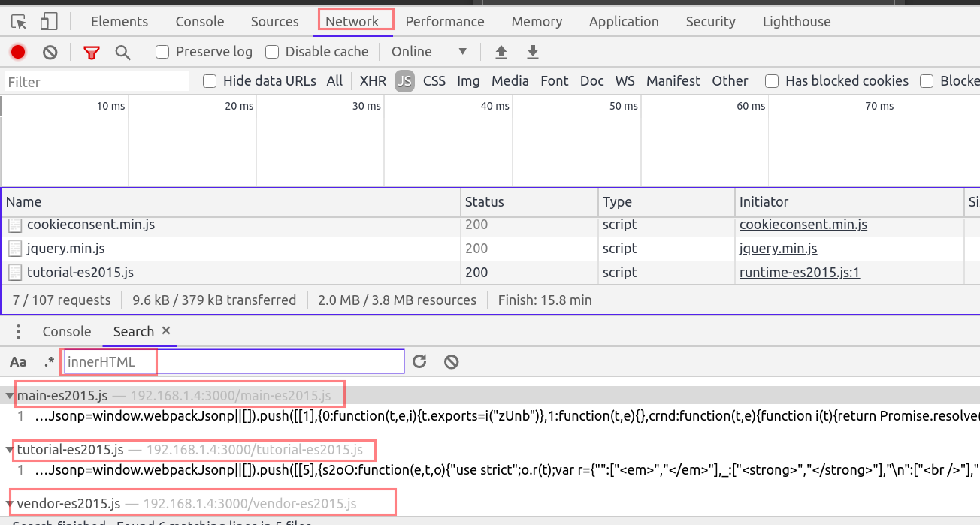Viewport: 980px width, 525px height.
Task: Select the Img filter type
Action: (468, 81)
